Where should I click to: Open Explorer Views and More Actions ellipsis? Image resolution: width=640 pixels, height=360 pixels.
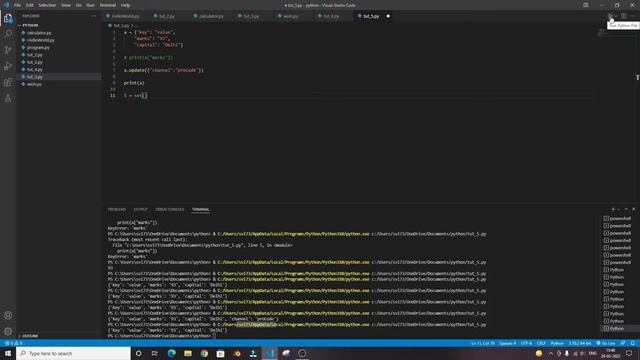coord(93,16)
